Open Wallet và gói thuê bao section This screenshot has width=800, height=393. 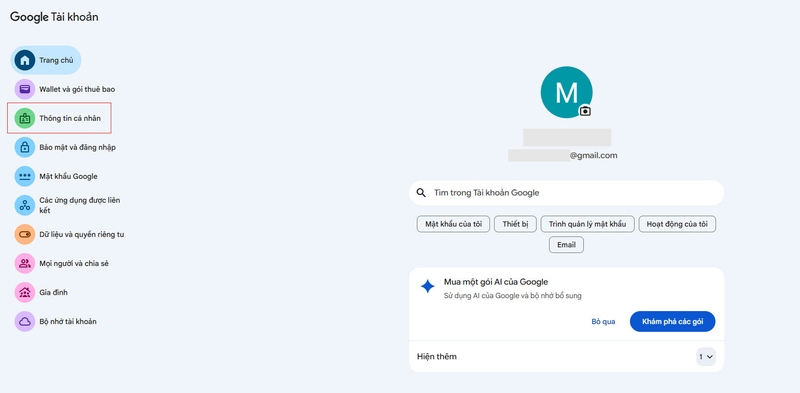click(x=77, y=89)
